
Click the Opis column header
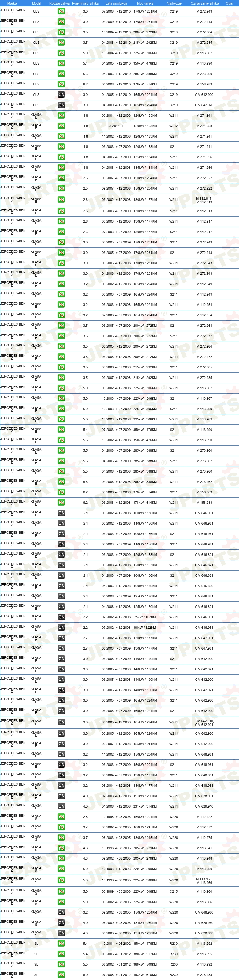click(x=229, y=3)
